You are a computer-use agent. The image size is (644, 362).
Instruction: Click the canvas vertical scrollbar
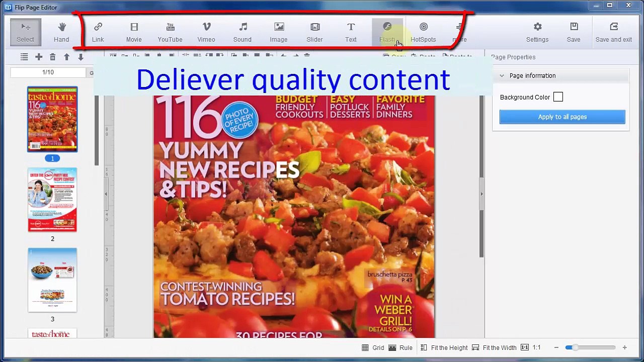click(x=481, y=176)
